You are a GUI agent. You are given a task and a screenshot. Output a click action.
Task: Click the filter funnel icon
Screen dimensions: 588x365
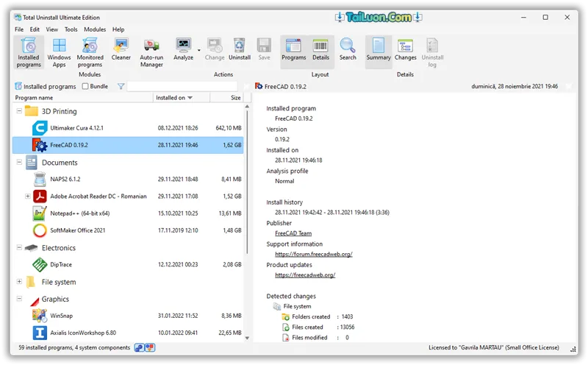click(x=121, y=86)
